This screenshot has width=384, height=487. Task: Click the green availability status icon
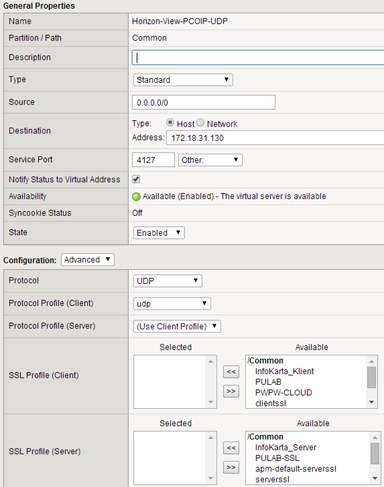[136, 197]
